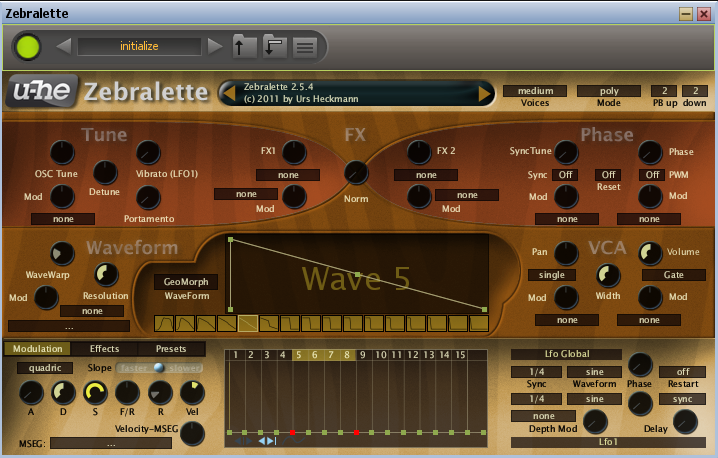Open the load preset folder icon
The image size is (718, 458).
point(244,46)
